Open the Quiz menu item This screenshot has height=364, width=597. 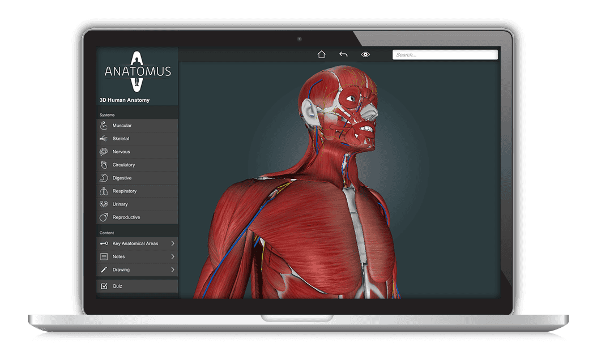click(137, 286)
